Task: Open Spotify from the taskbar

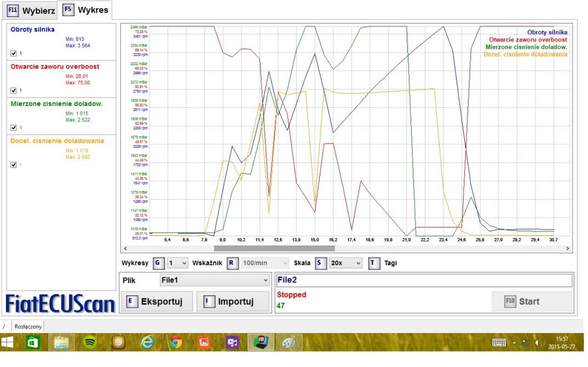Action: pos(90,342)
